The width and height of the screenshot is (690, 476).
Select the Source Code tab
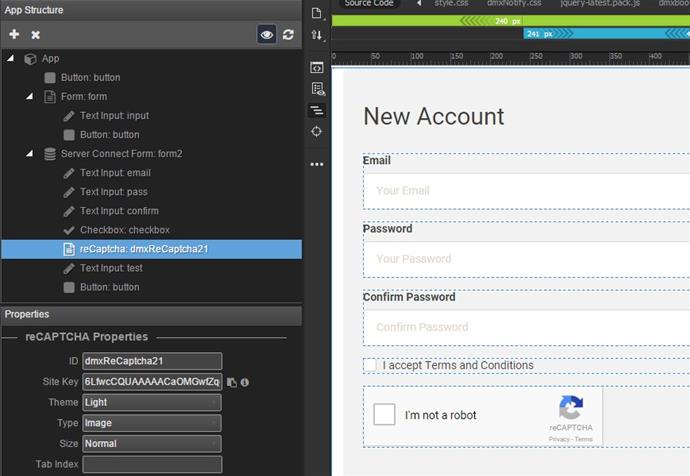coord(368,4)
